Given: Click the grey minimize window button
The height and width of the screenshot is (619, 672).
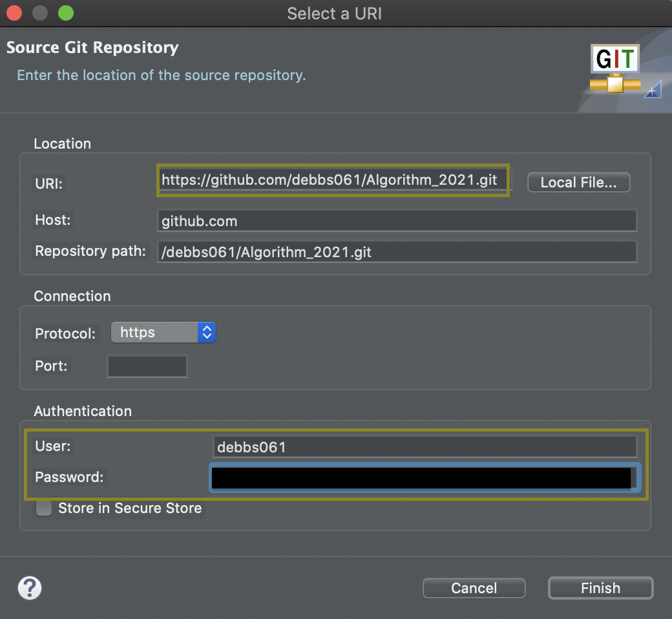Looking at the screenshot, I should [x=40, y=14].
